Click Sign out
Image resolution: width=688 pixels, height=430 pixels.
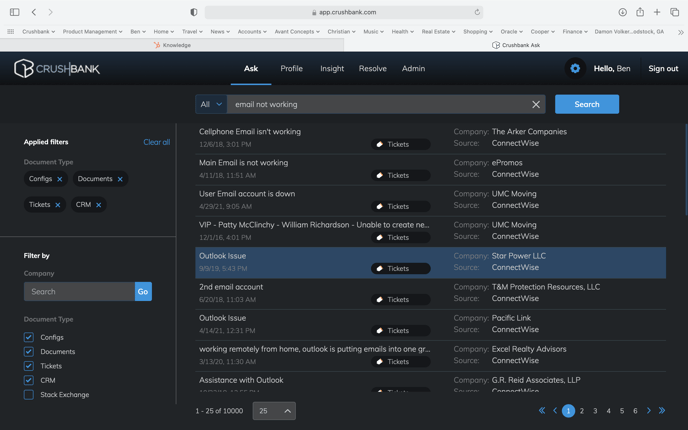pyautogui.click(x=663, y=68)
